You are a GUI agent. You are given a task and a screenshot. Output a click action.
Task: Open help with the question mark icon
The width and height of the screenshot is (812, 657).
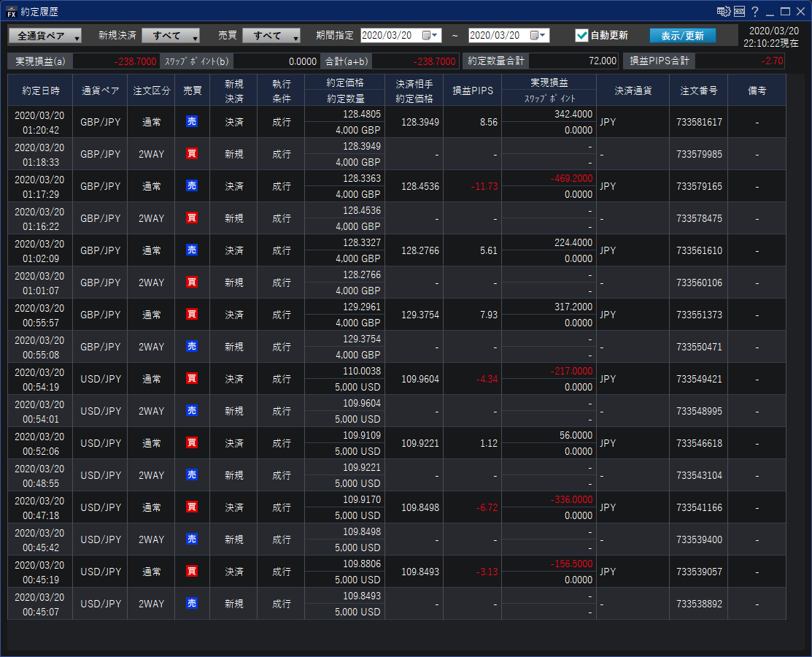point(755,12)
